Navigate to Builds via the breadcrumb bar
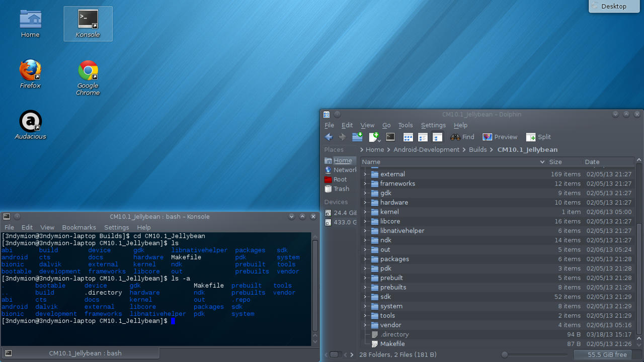The image size is (644, 362). point(477,149)
